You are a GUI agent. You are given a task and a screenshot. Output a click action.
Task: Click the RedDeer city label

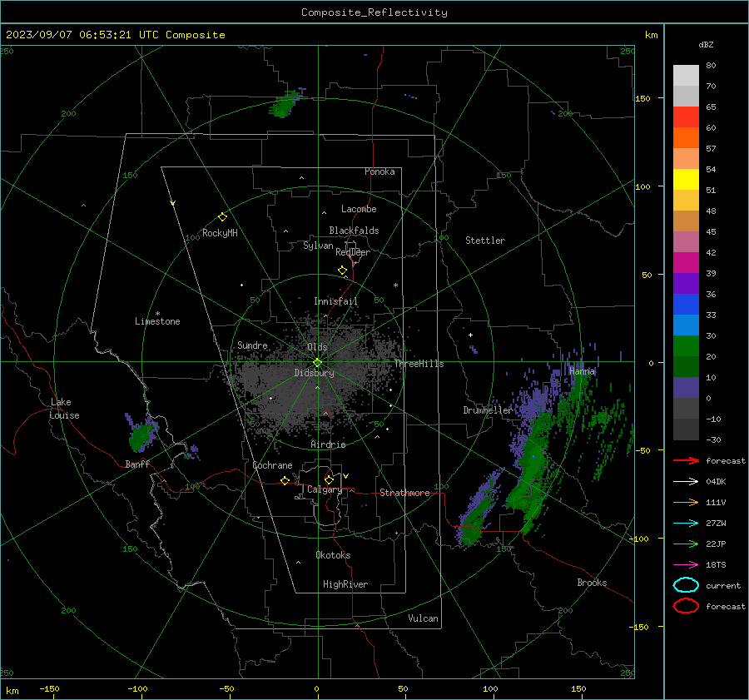[x=353, y=252]
